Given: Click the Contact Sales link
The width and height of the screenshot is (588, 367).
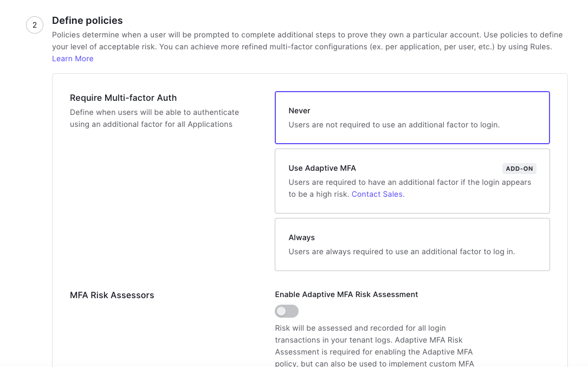Looking at the screenshot, I should [377, 194].
